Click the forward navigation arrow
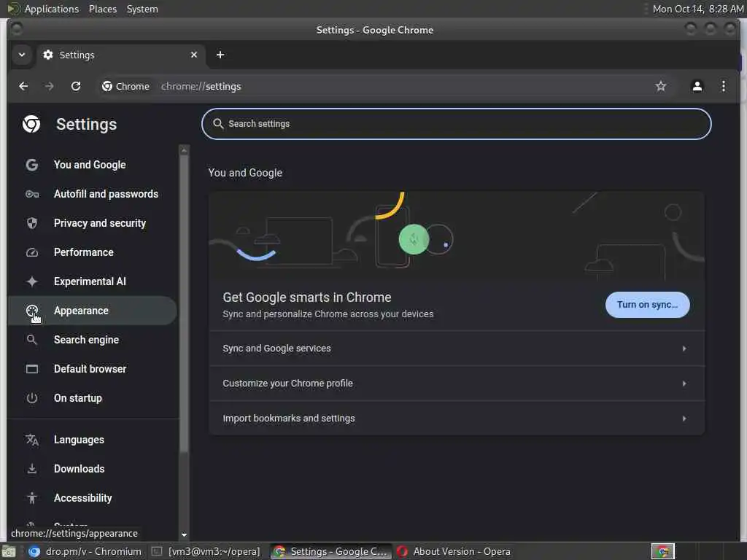Viewport: 747px width, 560px height. tap(49, 86)
